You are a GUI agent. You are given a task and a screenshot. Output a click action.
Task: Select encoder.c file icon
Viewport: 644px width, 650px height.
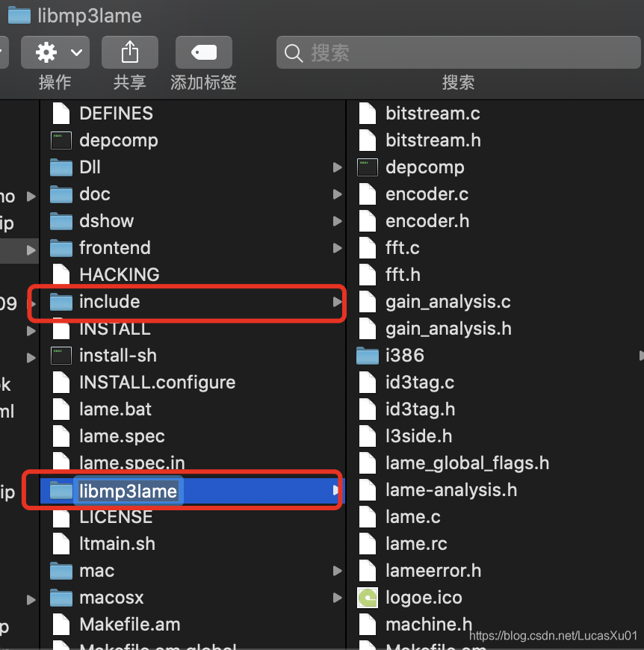coord(367,194)
